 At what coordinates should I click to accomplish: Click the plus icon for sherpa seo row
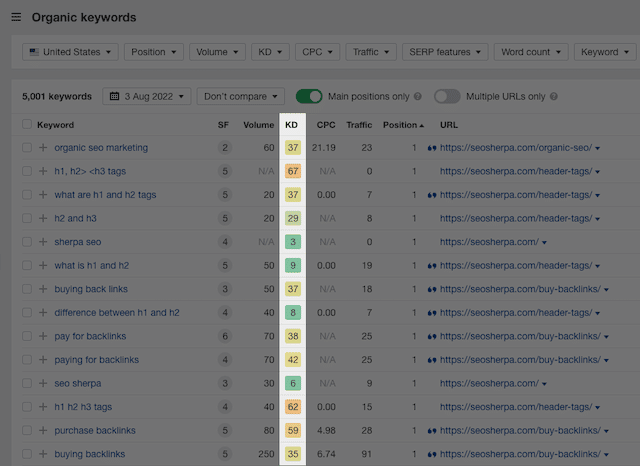pos(43,242)
